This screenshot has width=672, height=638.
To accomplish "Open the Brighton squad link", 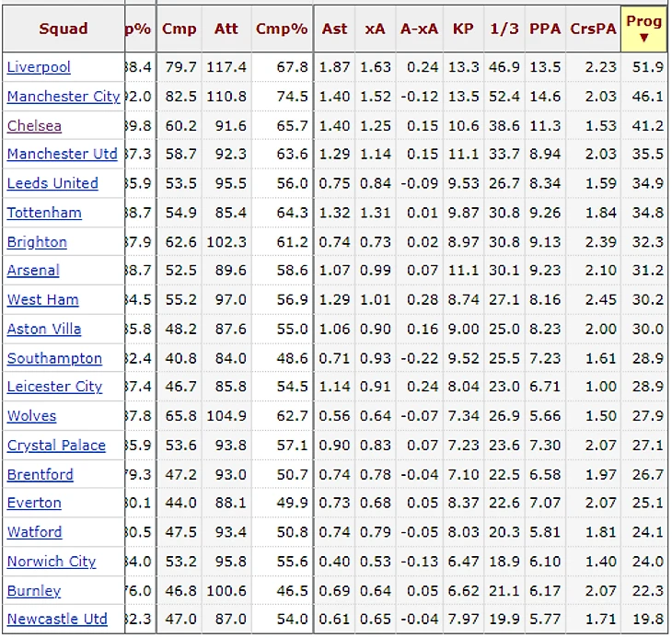I will coord(37,242).
